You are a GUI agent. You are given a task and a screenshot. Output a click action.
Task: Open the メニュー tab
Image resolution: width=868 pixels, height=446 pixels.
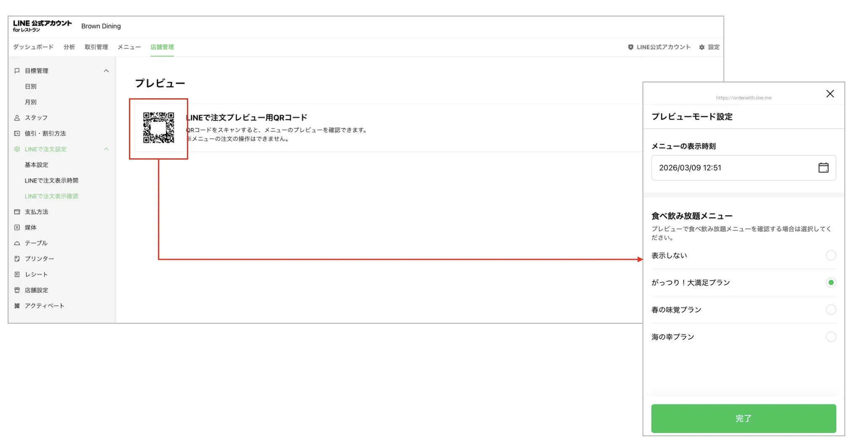(129, 47)
